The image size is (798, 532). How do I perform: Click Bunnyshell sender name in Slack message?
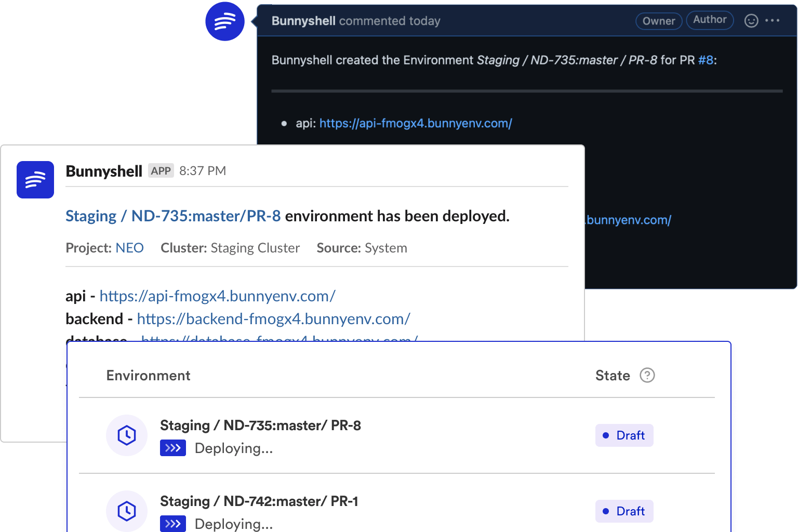point(104,171)
